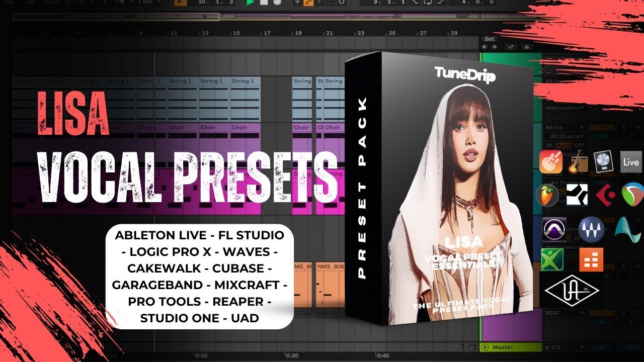Open the Instruments routing dropdown

pyautogui.click(x=565, y=108)
